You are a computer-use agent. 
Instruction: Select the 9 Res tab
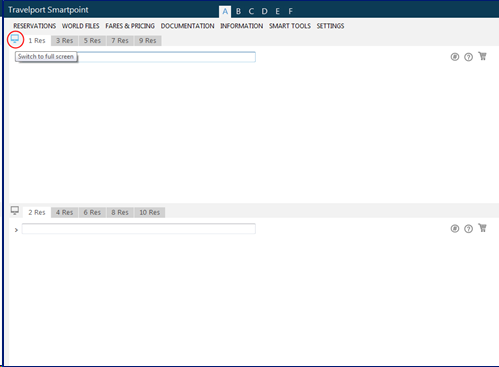[x=148, y=41]
